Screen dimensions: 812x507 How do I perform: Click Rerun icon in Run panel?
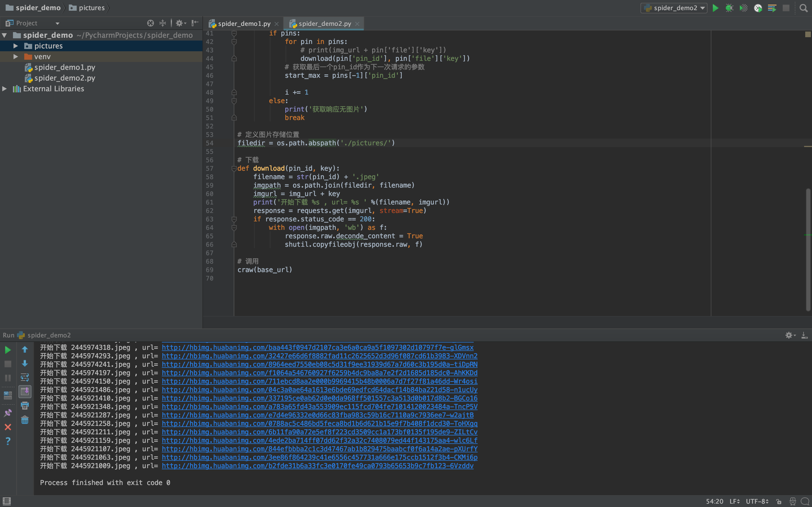pos(8,350)
